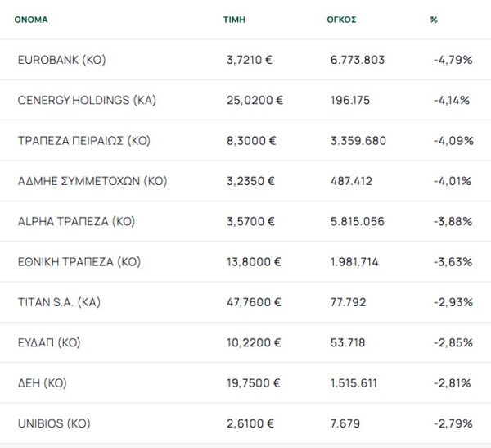Select ΤΡΑΠΕΖΑ ΠΕΙΡΑΙΩΣ (ΚΟ) entry

point(84,140)
